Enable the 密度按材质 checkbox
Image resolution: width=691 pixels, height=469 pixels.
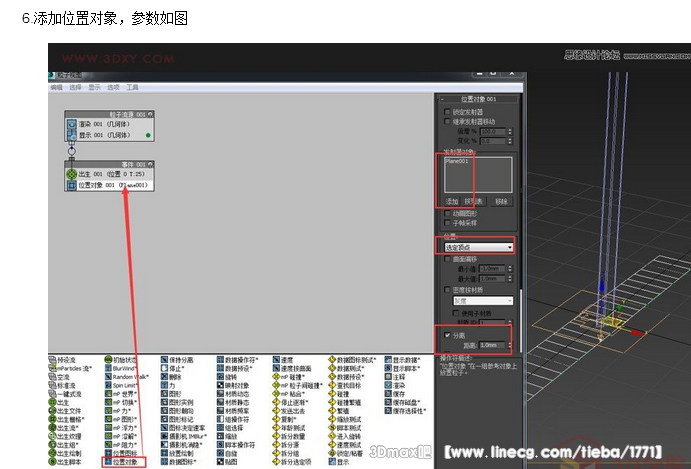(447, 290)
